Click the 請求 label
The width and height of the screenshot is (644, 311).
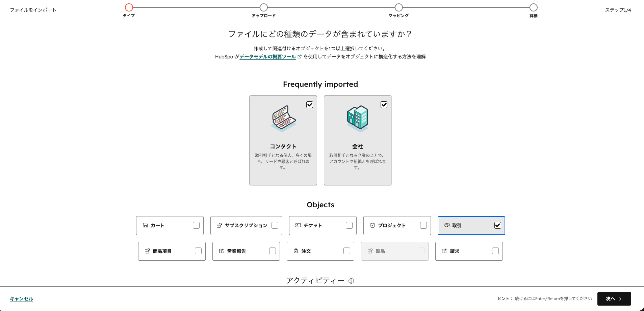click(455, 251)
